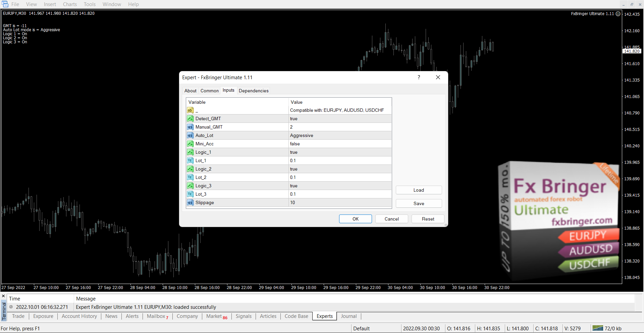The height and width of the screenshot is (333, 644).
Task: Click the Lot_1 double-type icon
Action: (190, 160)
